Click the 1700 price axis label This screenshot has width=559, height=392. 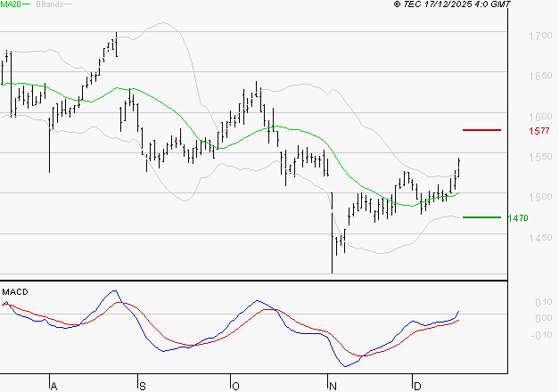tap(540, 36)
